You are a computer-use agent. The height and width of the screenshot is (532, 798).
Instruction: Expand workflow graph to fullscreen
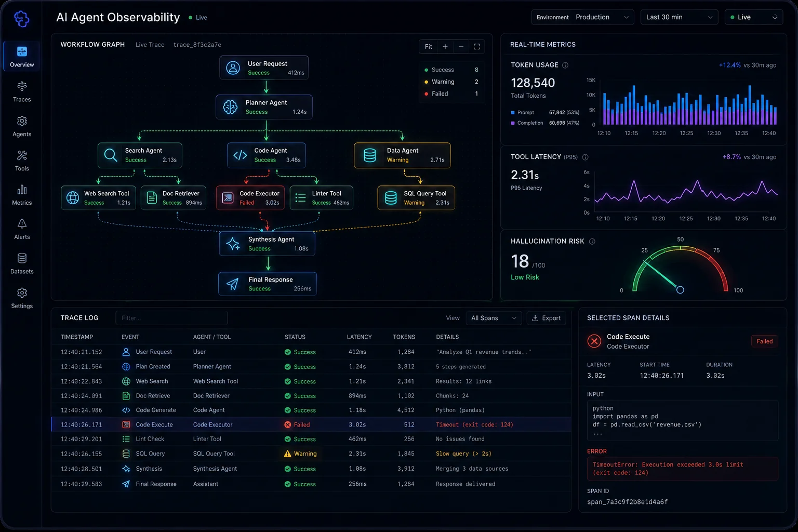pos(477,47)
